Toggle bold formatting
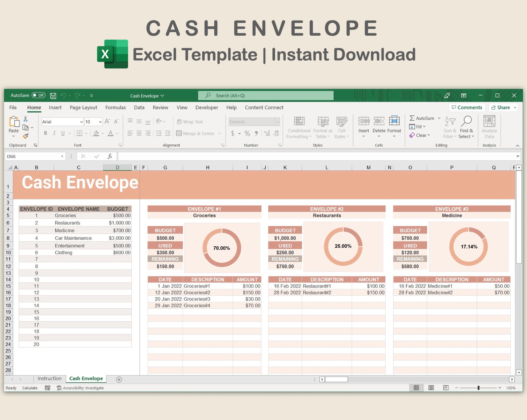The image size is (527, 420). [x=45, y=133]
